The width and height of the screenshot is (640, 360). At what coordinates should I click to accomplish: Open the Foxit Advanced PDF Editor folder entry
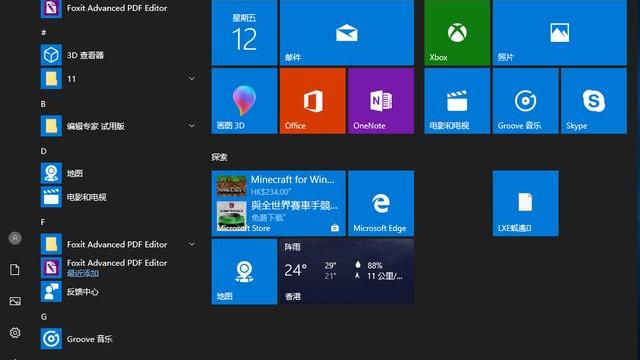coord(118,244)
